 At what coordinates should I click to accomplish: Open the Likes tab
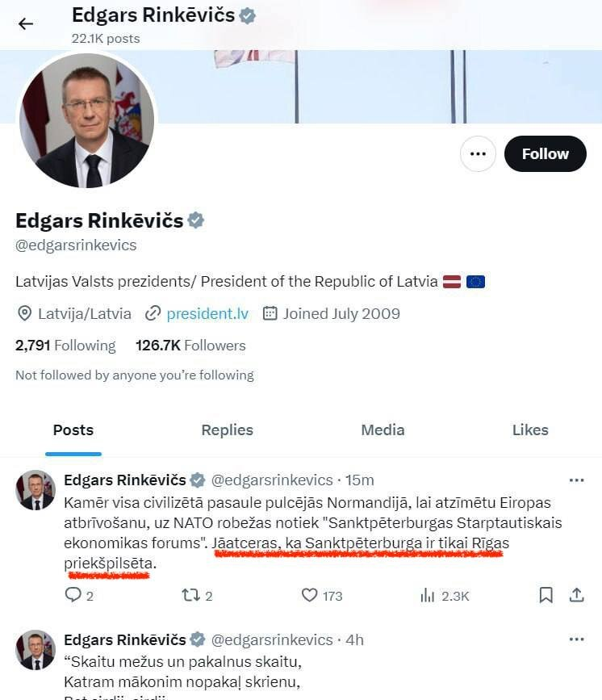[530, 430]
